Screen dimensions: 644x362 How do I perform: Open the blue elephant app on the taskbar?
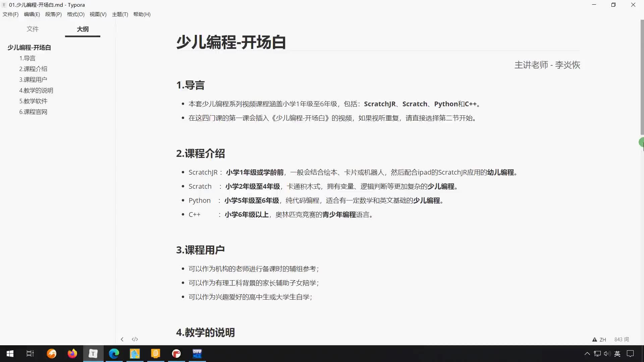pos(135,354)
